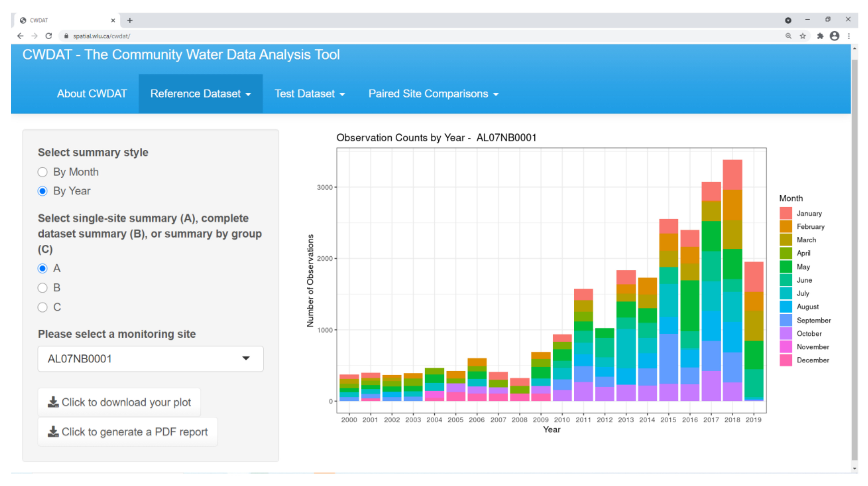This screenshot has height=486, width=868.
Task: Click the bookmark star icon
Action: click(803, 36)
